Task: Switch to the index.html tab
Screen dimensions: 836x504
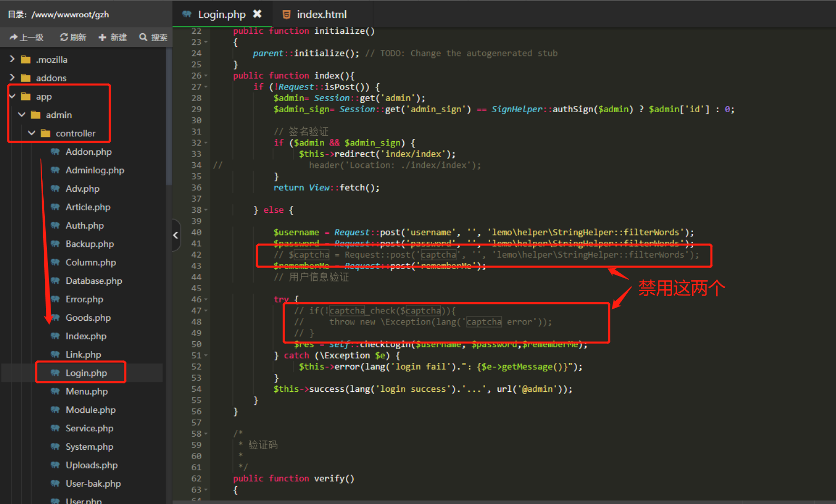Action: click(x=321, y=14)
